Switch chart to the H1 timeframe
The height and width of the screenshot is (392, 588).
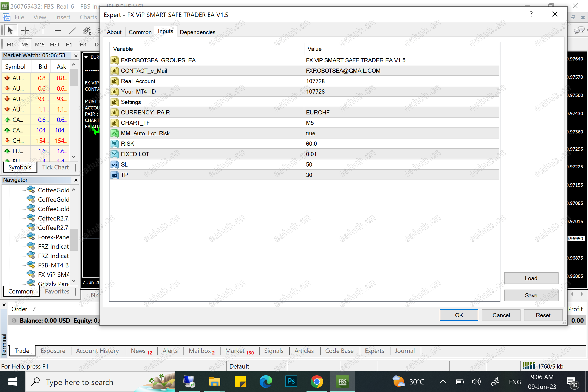click(x=69, y=45)
